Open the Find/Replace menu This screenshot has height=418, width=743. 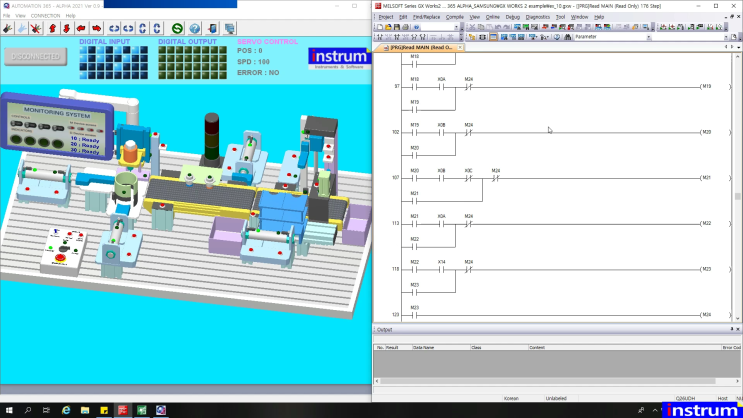tap(426, 17)
